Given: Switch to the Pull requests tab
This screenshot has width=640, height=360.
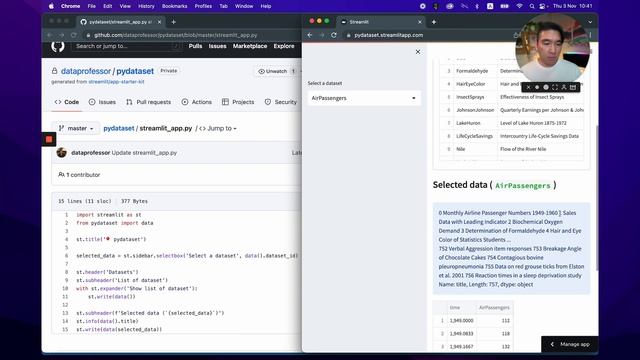Looking at the screenshot, I should coord(149,102).
